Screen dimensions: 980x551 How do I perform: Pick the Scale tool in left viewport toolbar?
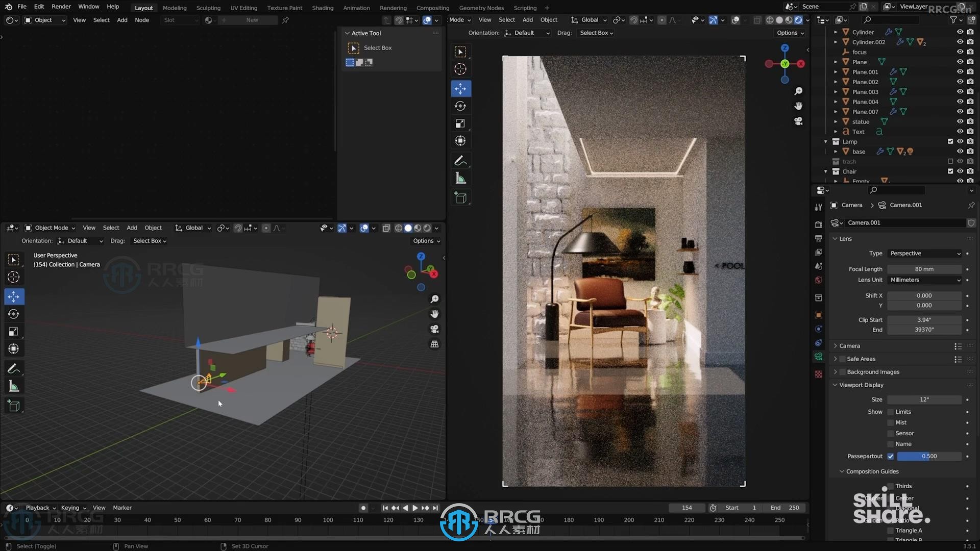click(14, 332)
